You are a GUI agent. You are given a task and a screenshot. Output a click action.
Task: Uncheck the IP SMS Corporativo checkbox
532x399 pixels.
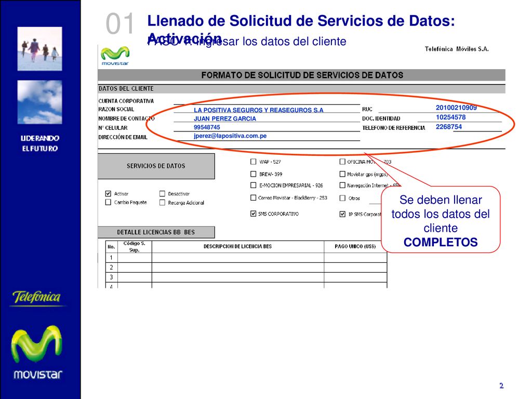point(342,214)
